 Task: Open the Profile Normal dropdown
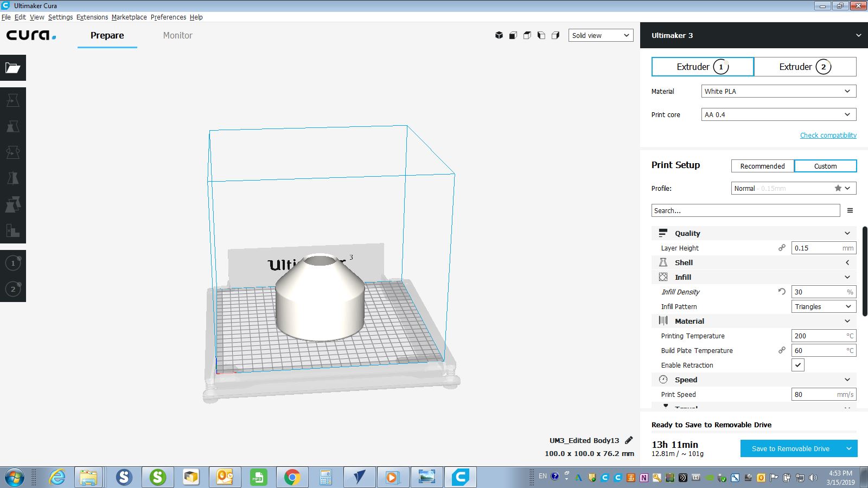pyautogui.click(x=794, y=188)
